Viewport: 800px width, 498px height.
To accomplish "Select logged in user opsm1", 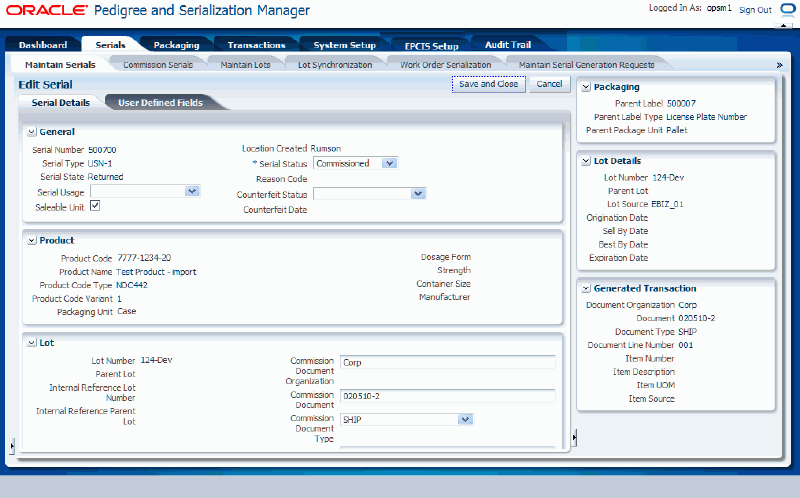I will pyautogui.click(x=719, y=8).
